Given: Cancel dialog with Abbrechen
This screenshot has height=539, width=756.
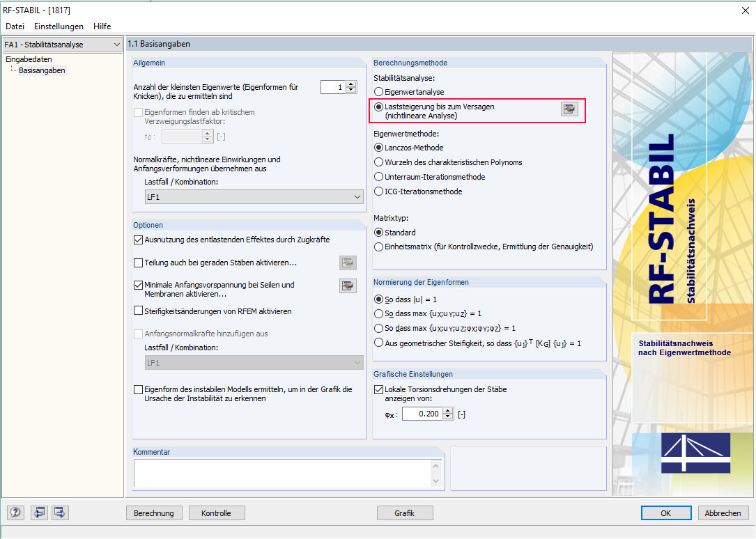Looking at the screenshot, I should point(723,513).
